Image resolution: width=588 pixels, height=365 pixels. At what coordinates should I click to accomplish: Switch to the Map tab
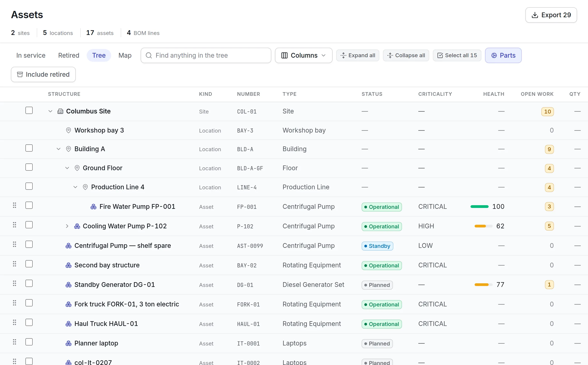pyautogui.click(x=125, y=56)
